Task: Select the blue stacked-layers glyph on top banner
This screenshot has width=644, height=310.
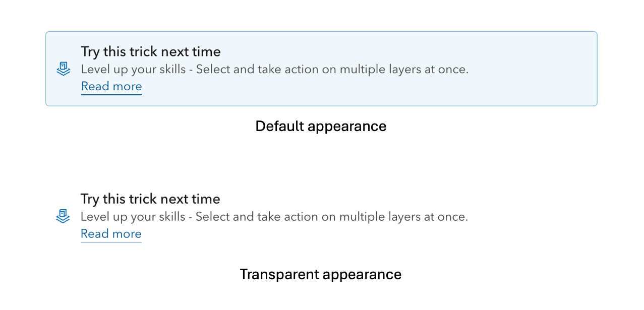Action: click(63, 69)
